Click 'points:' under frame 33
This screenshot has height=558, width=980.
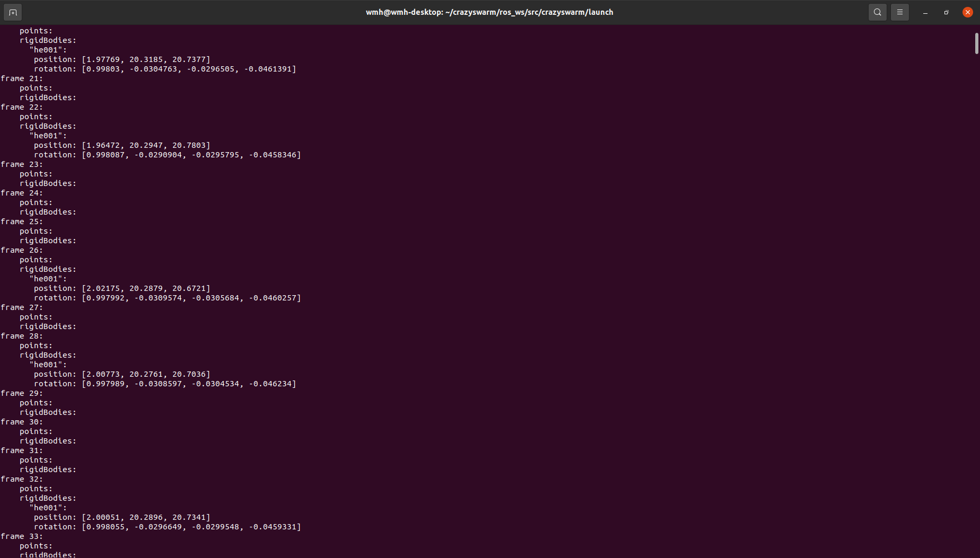coord(36,546)
